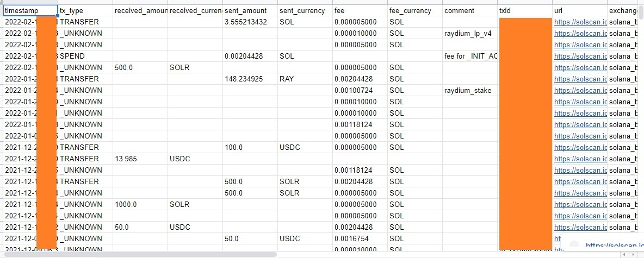The height and width of the screenshot is (258, 644).
Task: Select the USDC cell beside sent 100.0
Action: click(305, 147)
